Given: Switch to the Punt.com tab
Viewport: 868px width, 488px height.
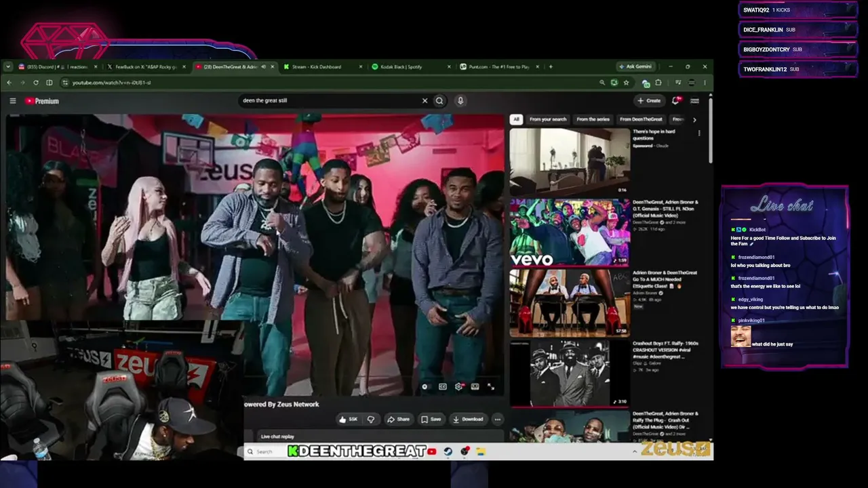Looking at the screenshot, I should coord(497,66).
